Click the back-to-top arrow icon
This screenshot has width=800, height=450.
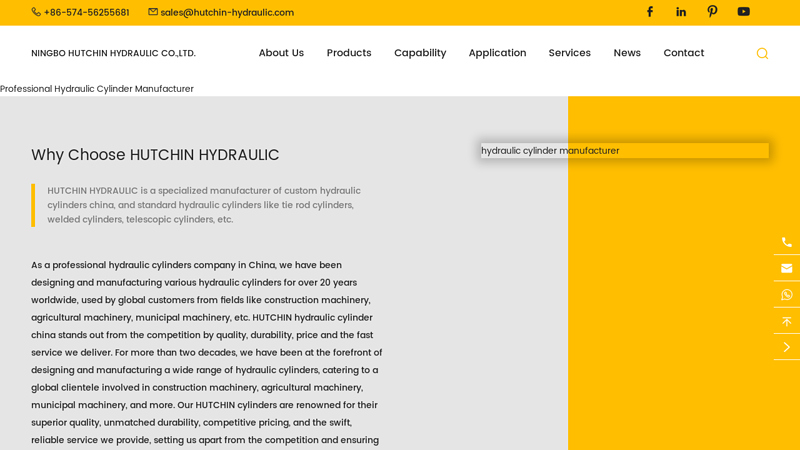pos(787,321)
